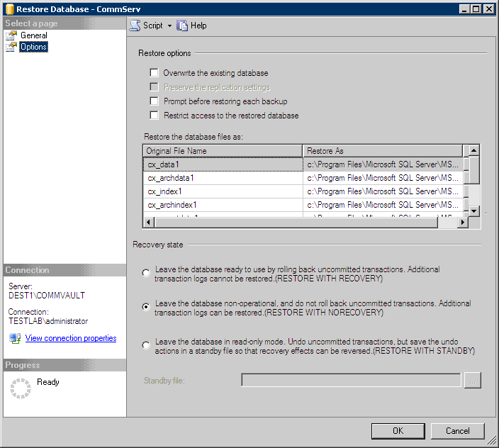Click the OK button
Viewport: 499px width, 448px height.
[398, 431]
